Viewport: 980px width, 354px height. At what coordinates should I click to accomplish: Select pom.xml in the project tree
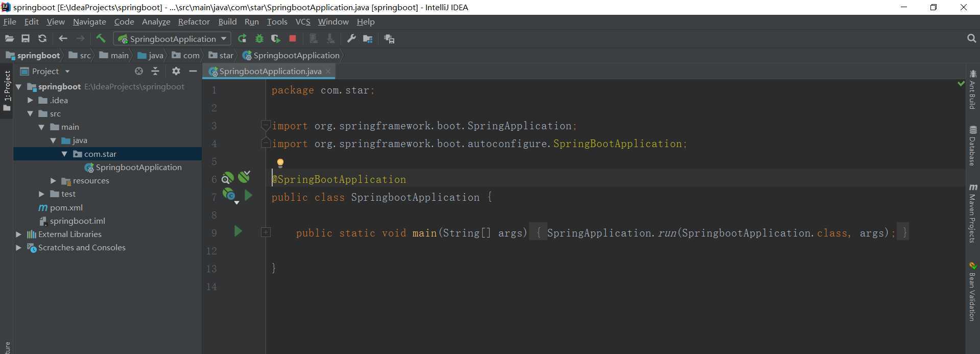coord(61,207)
